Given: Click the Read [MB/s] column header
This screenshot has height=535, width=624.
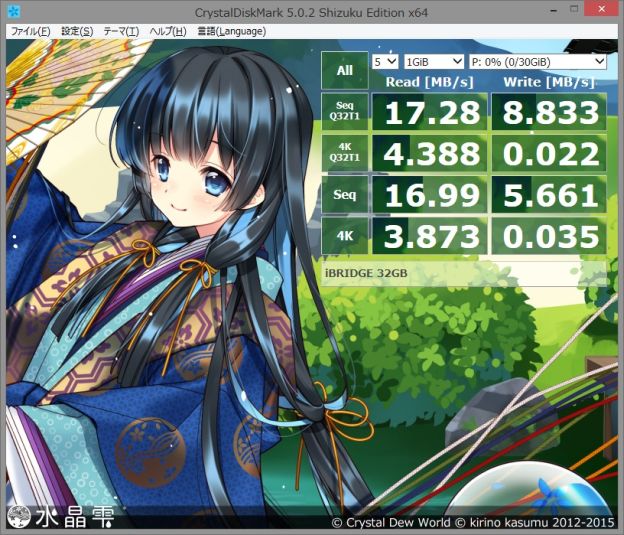Looking at the screenshot, I should (429, 82).
